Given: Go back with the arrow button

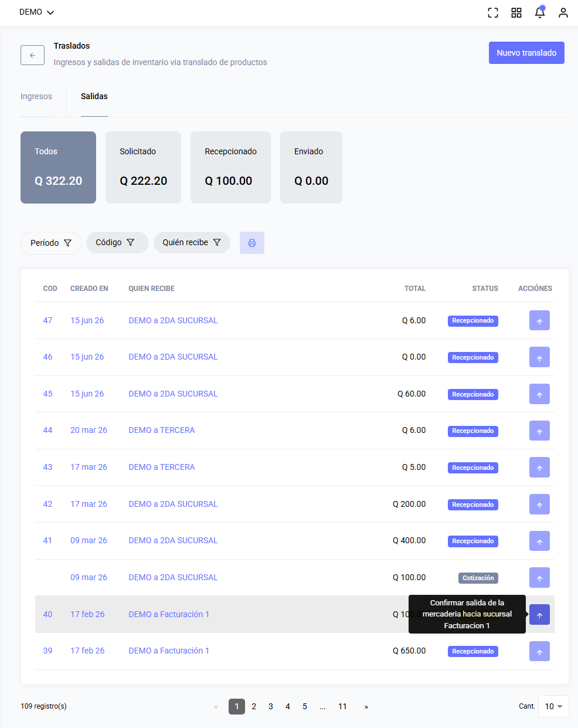Looking at the screenshot, I should pos(32,55).
